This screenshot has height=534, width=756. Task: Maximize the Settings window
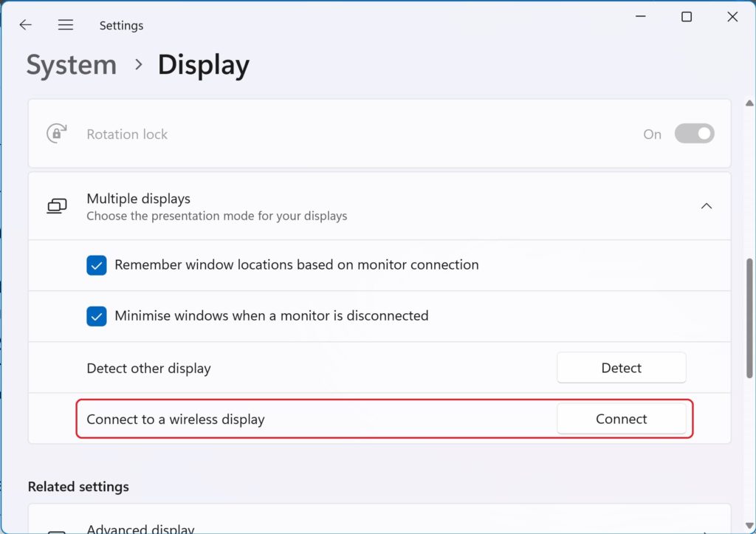pos(687,17)
